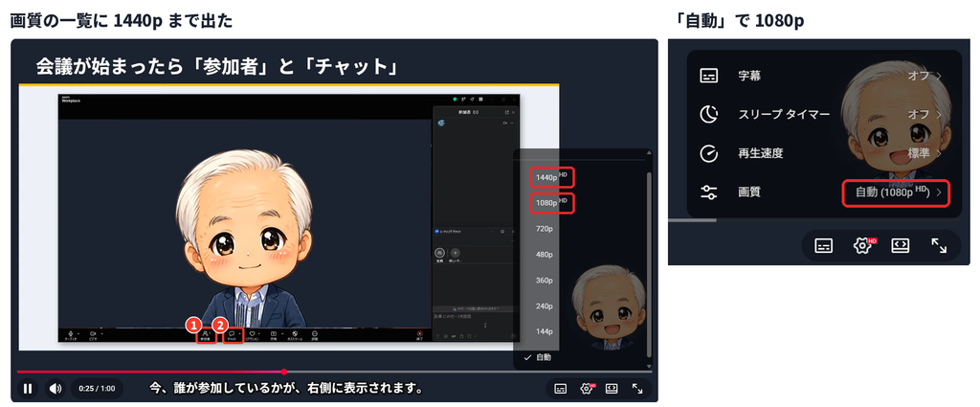
Task: Open the caret next to Zoom 共有
Action: pyautogui.click(x=282, y=333)
